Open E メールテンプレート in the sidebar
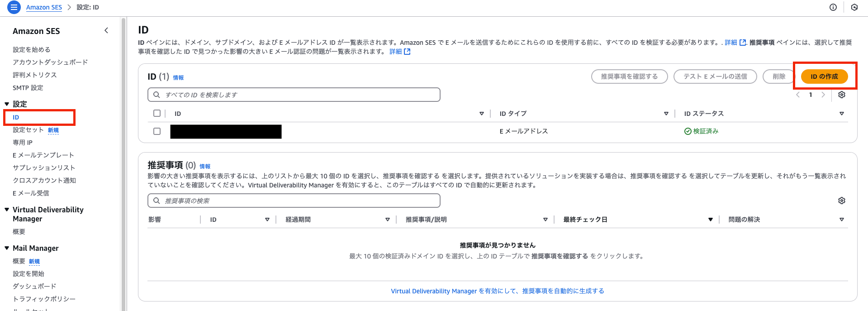The height and width of the screenshot is (311, 868). 43,155
